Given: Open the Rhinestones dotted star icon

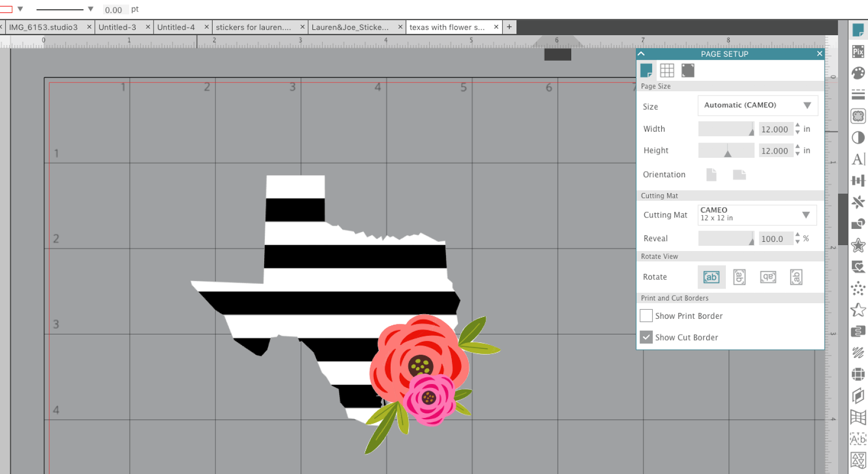Looking at the screenshot, I should click(x=858, y=289).
